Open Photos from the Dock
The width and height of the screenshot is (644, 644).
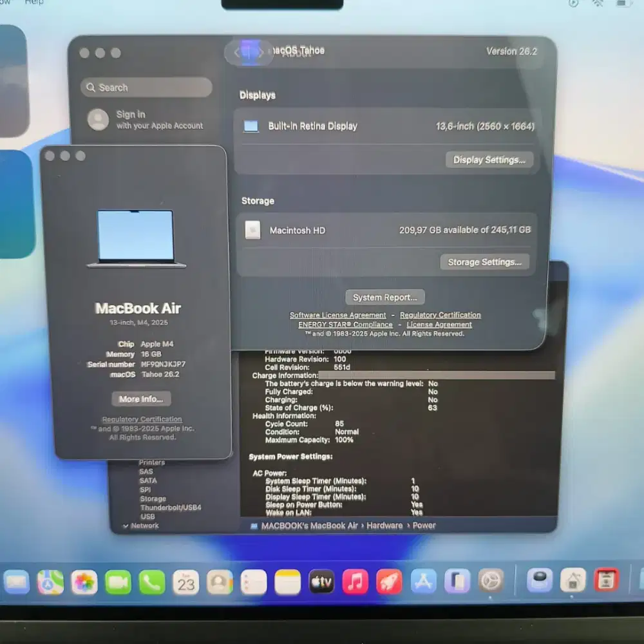coord(86,581)
